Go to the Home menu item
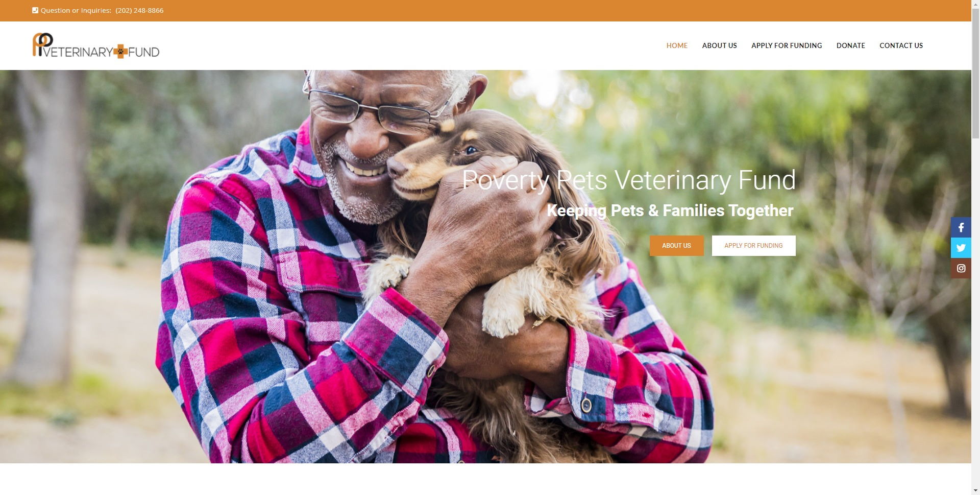Screen dimensions: 980x495 [x=677, y=45]
